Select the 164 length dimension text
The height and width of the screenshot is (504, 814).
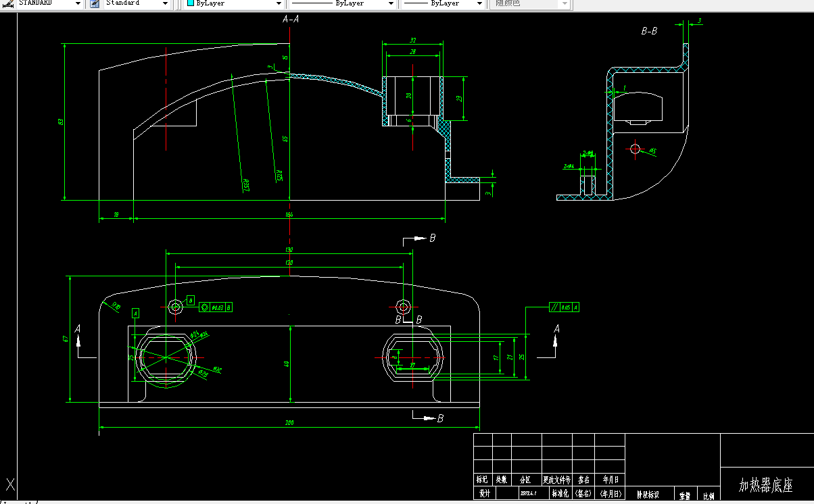click(x=289, y=215)
